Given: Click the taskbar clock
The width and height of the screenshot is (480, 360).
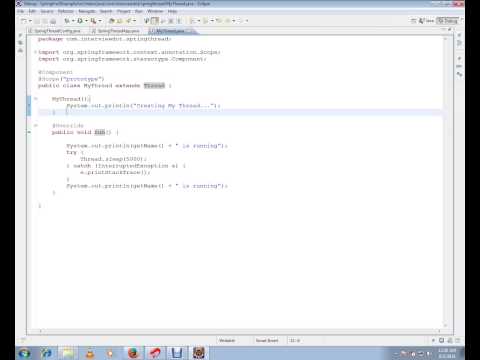Looking at the screenshot, I should coord(447,353).
